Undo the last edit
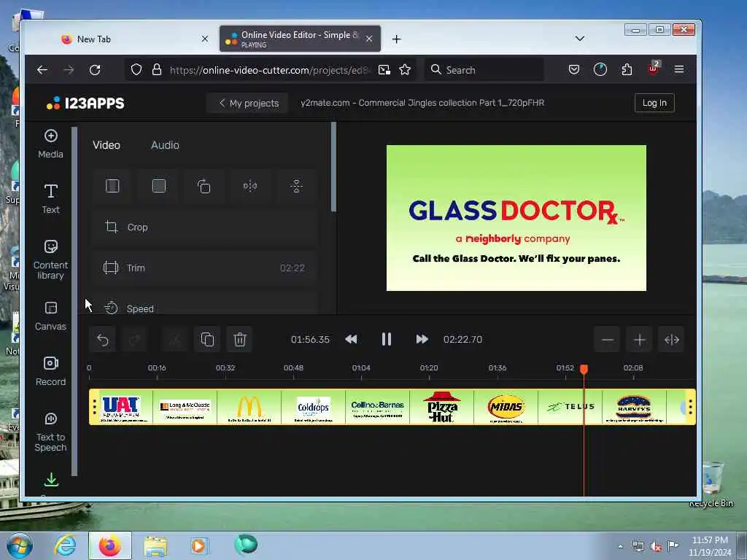The image size is (747, 560). point(102,340)
